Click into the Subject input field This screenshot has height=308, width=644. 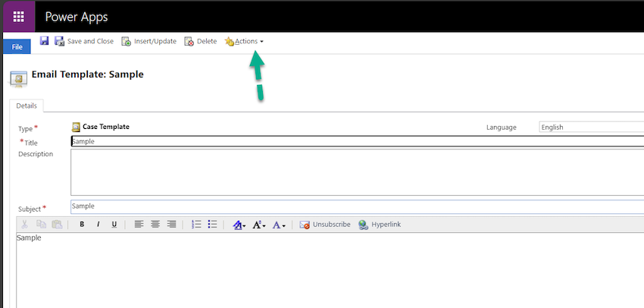click(358, 206)
